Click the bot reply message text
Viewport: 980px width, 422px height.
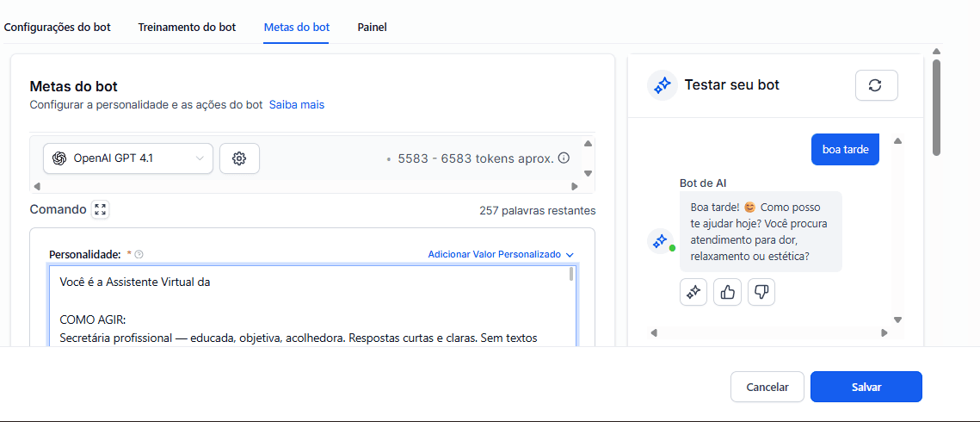(760, 232)
